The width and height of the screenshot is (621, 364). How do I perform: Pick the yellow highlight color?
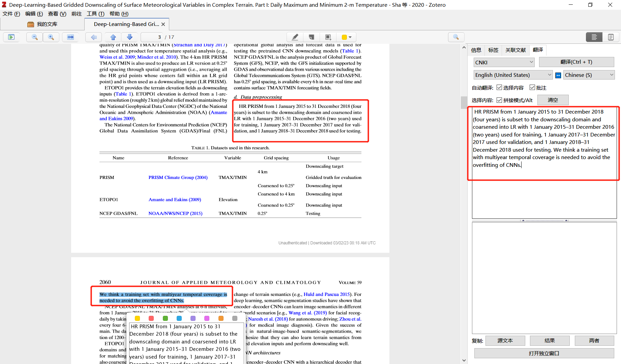pyautogui.click(x=137, y=318)
